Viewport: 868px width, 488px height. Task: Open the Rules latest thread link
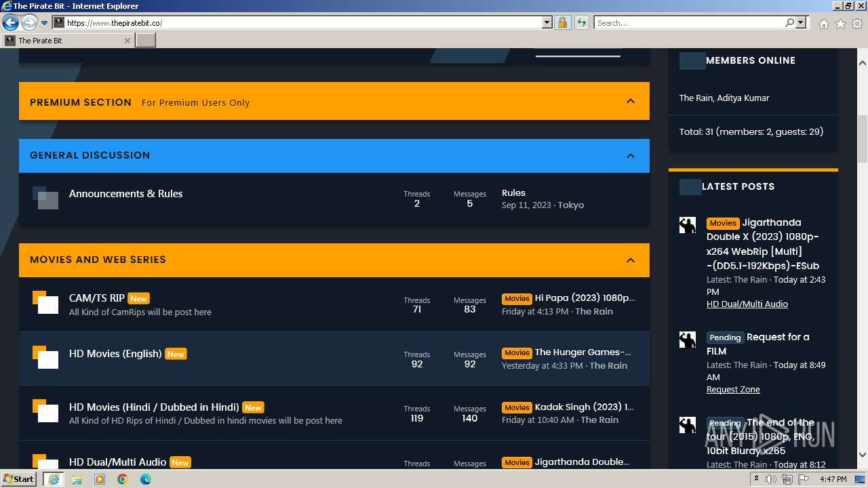click(x=513, y=193)
